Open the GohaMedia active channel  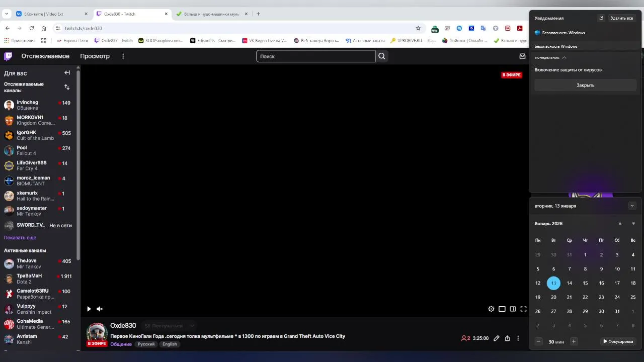(38, 324)
